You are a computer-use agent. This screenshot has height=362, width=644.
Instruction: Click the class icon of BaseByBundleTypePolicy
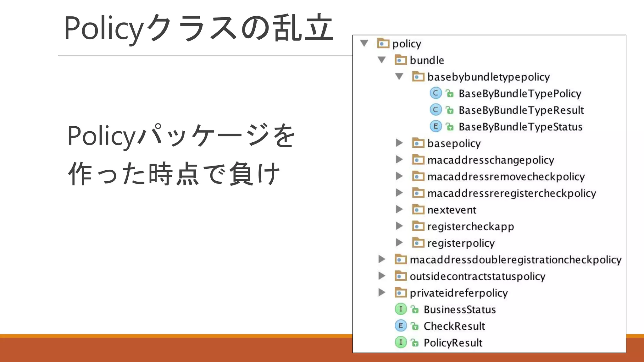(436, 93)
